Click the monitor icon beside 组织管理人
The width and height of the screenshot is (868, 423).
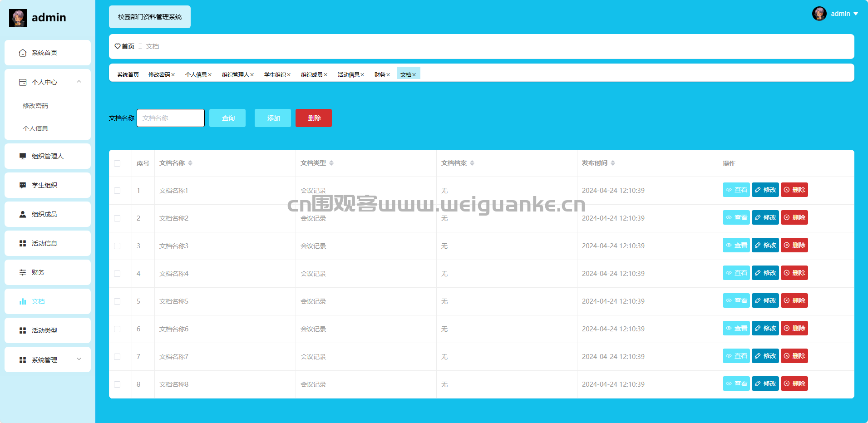[x=23, y=156]
